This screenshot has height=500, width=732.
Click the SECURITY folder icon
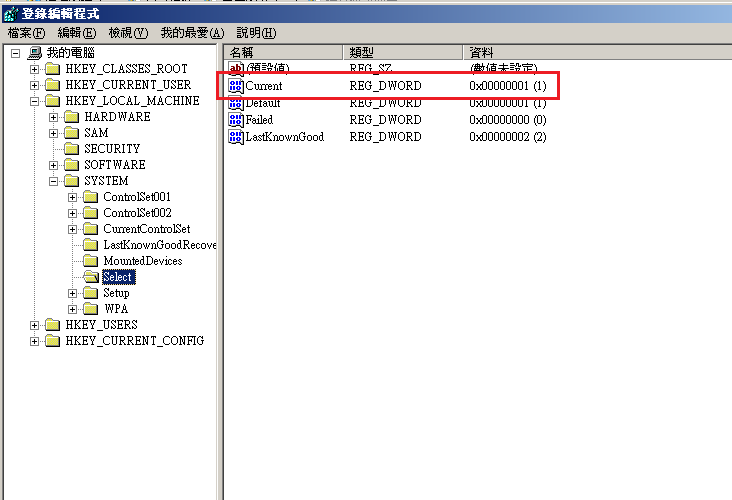(x=71, y=149)
